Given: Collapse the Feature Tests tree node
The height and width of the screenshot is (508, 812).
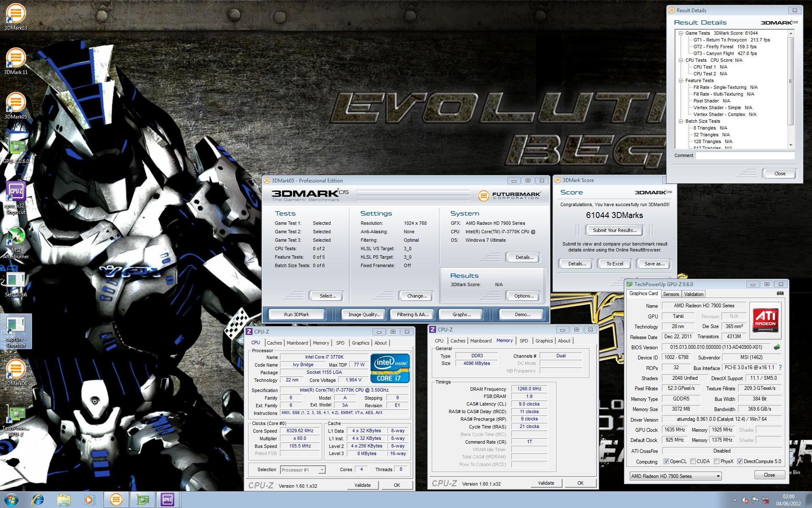Looking at the screenshot, I should pyautogui.click(x=681, y=80).
